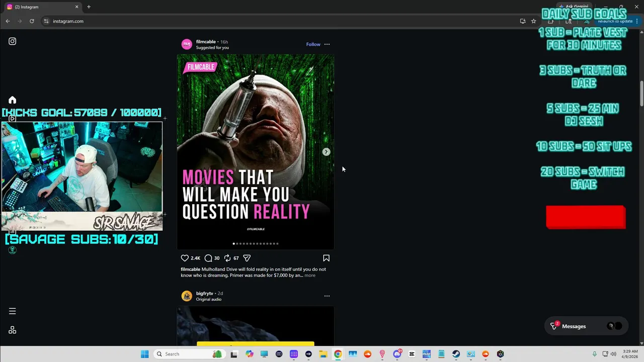View site information icon in address bar

46,21
